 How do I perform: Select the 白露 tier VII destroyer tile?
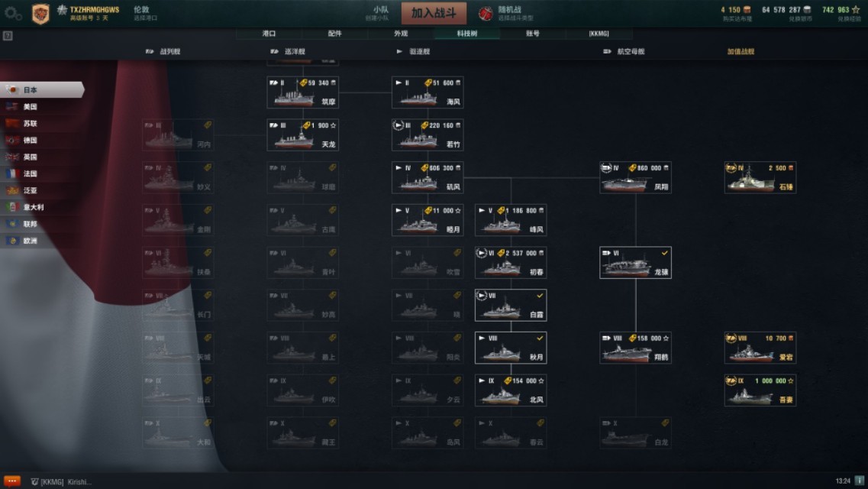511,305
